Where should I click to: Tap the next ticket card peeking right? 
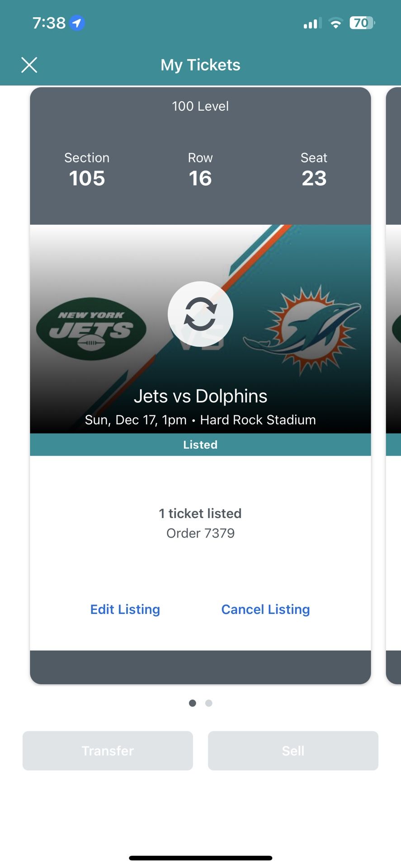click(x=394, y=384)
